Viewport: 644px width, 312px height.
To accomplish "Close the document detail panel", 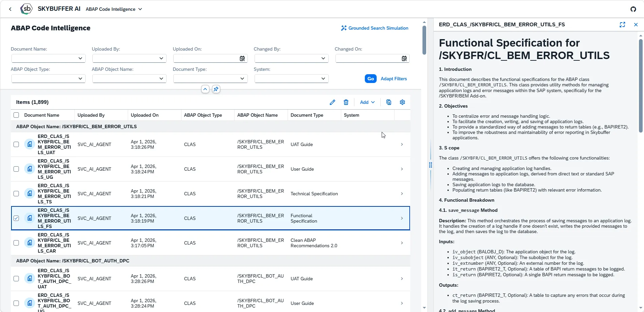I will pyautogui.click(x=636, y=25).
